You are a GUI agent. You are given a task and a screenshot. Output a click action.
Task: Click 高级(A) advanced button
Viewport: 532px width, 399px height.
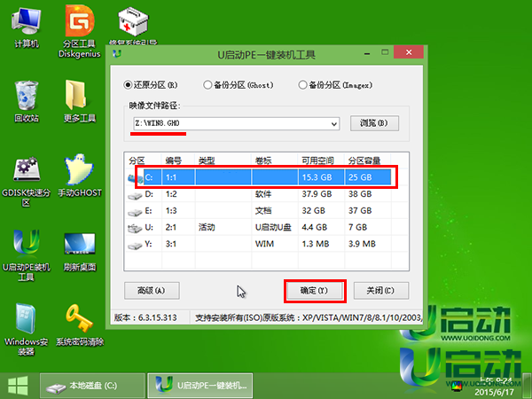click(x=152, y=291)
